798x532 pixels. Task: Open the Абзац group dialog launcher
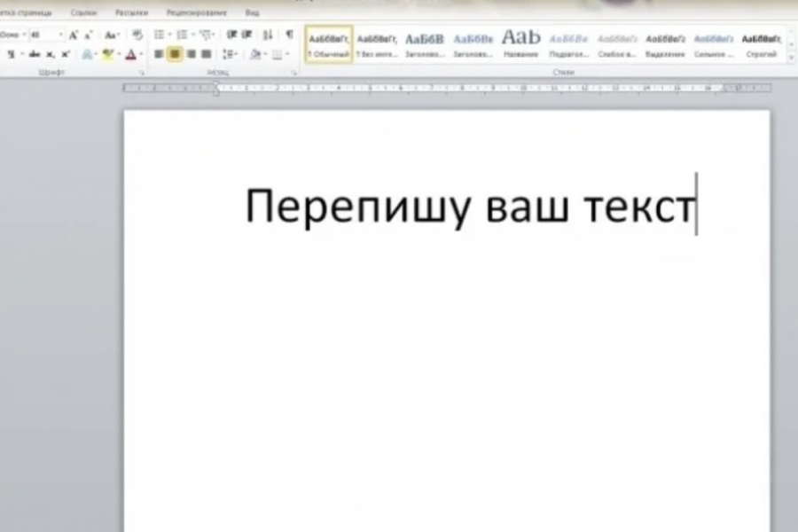point(293,73)
